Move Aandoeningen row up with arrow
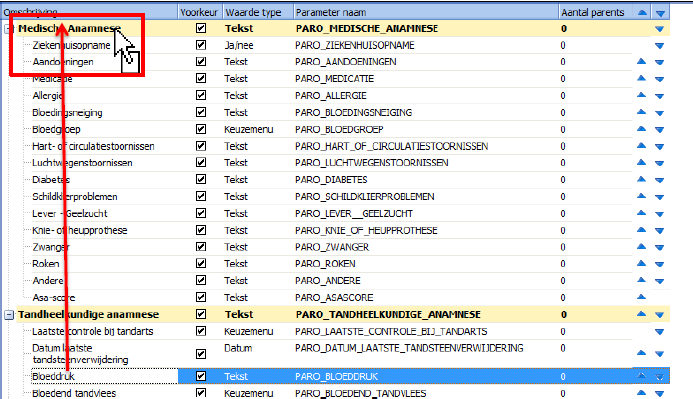This screenshot has height=399, width=693. 641,61
